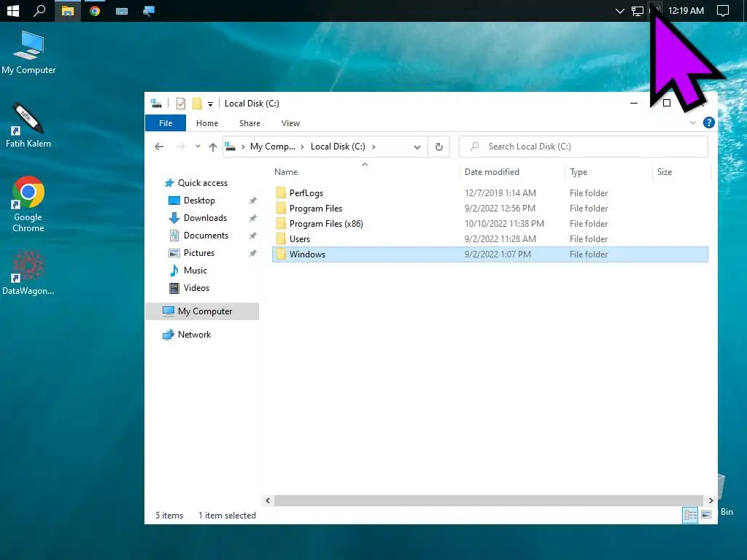Select the Program Files (x86) folder

tap(326, 223)
